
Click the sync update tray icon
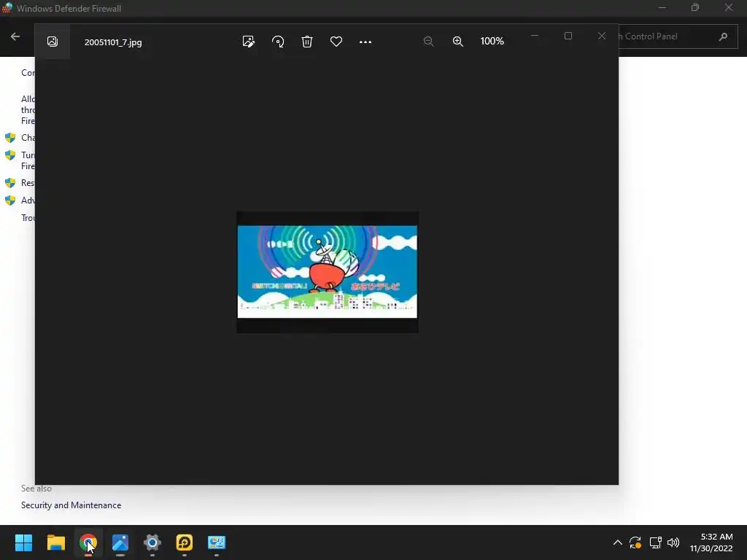[635, 542]
